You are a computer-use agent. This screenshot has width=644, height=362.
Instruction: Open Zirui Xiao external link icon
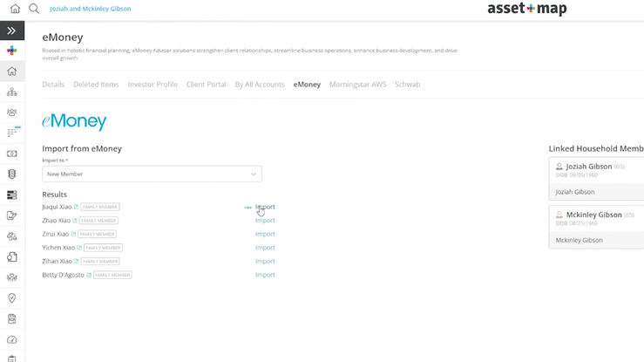pyautogui.click(x=73, y=235)
